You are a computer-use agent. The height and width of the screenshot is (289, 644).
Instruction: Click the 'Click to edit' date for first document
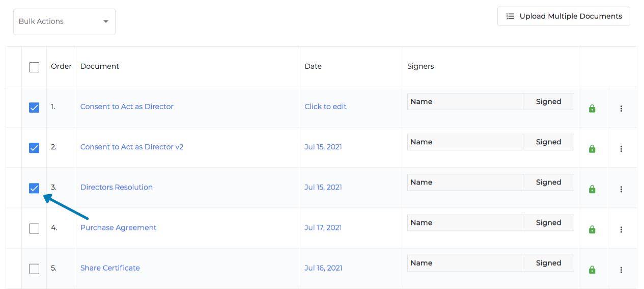(325, 107)
